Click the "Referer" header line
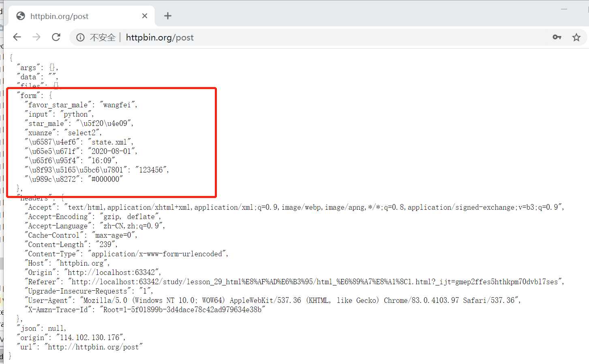589x364 pixels. 294,282
